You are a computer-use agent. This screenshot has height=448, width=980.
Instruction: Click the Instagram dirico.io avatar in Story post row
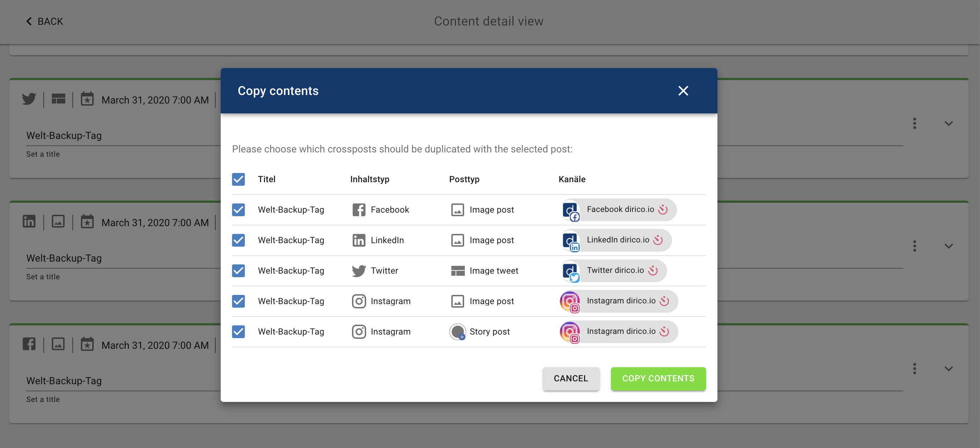pos(570,332)
